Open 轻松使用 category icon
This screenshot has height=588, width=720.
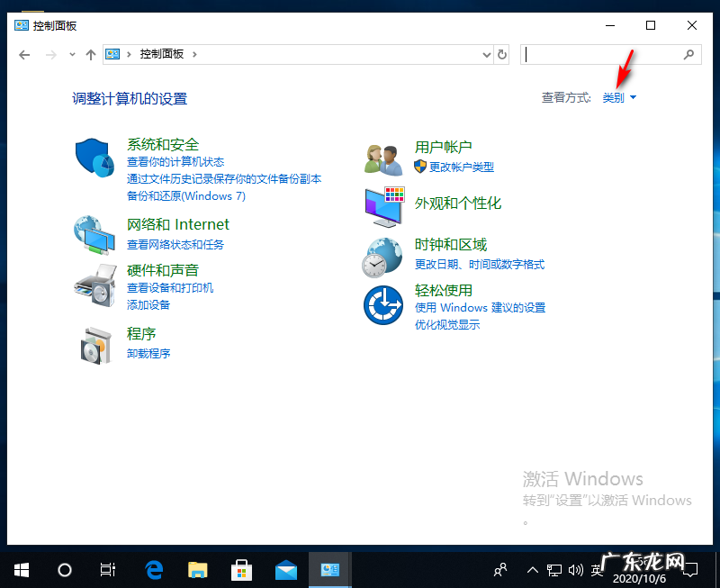(x=382, y=303)
